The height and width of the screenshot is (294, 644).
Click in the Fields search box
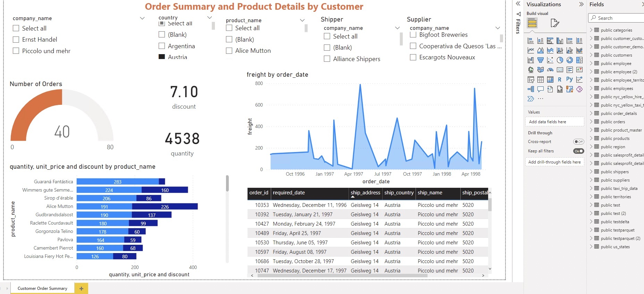point(616,18)
